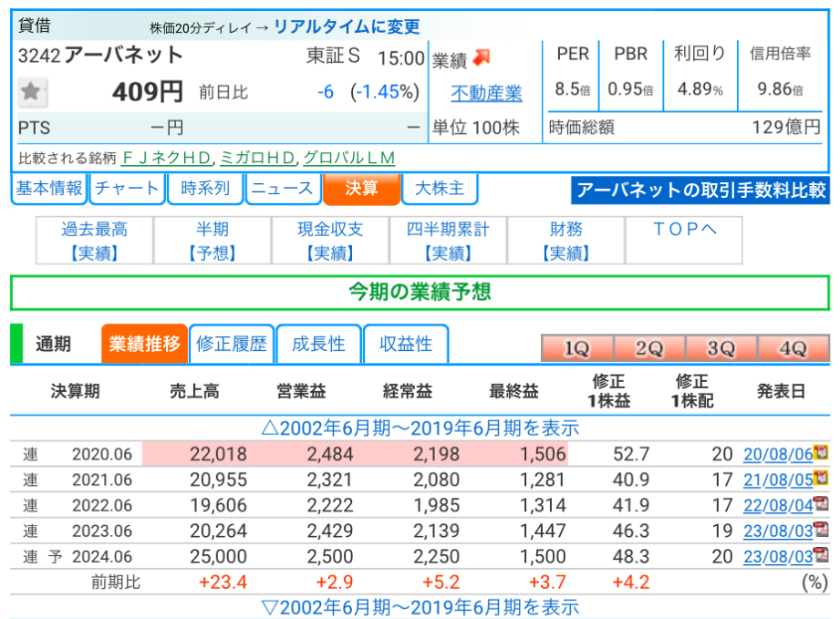The height and width of the screenshot is (619, 840).
Task: Click the 信用倍率 value 9.86倍
Action: 781,89
